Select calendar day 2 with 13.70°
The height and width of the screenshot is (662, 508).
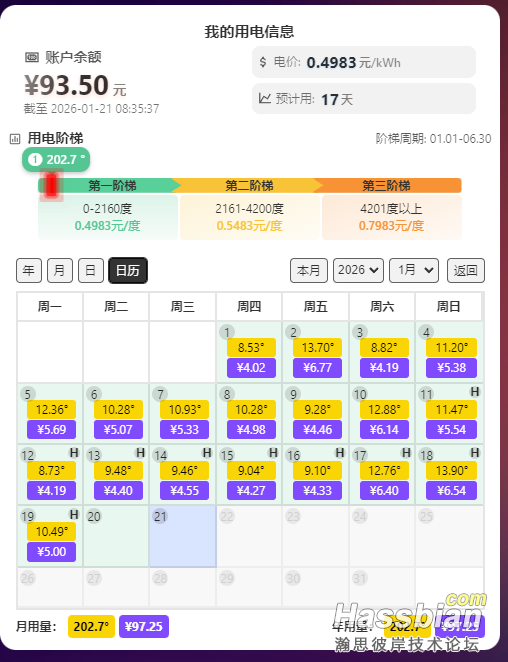click(315, 352)
